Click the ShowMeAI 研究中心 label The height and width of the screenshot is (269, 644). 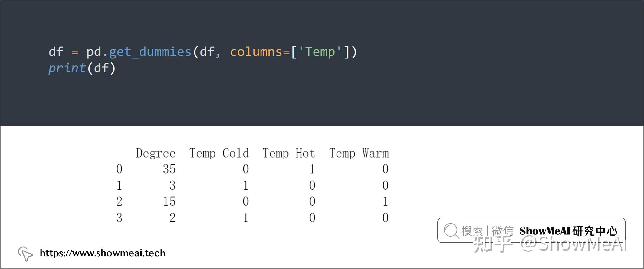tap(568, 231)
